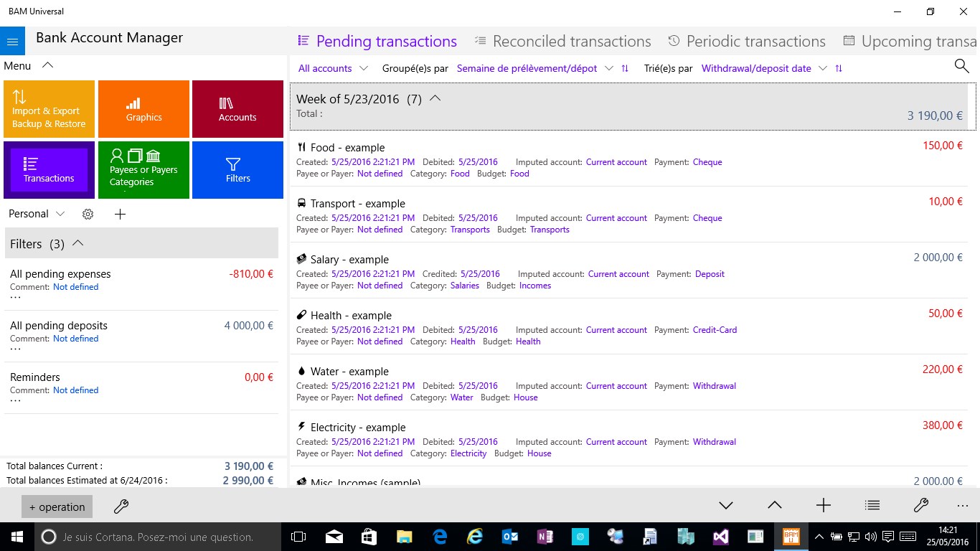The width and height of the screenshot is (980, 551).
Task: Open Payees or Payers Categories tile
Action: click(143, 170)
